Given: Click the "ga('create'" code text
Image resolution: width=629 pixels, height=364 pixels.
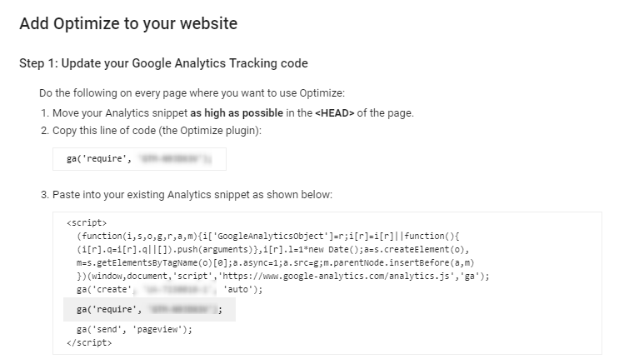Looking at the screenshot, I should [103, 290].
